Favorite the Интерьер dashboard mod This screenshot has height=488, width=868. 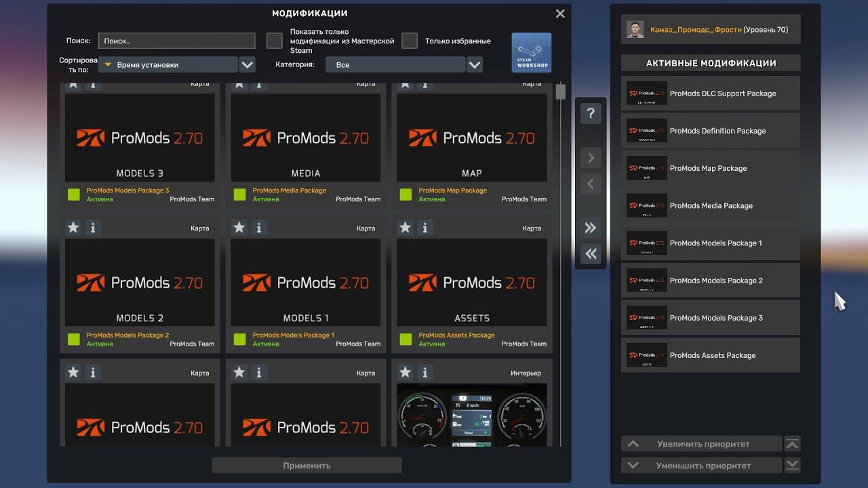click(x=406, y=372)
